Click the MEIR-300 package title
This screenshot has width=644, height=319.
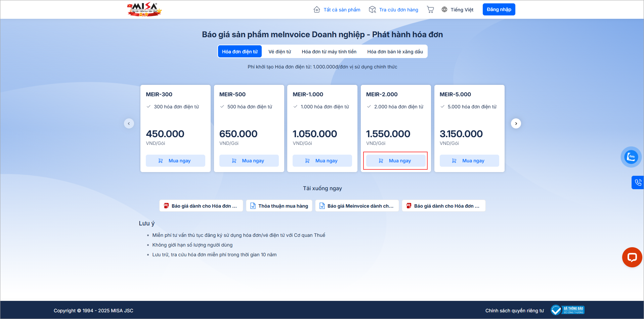click(x=159, y=94)
